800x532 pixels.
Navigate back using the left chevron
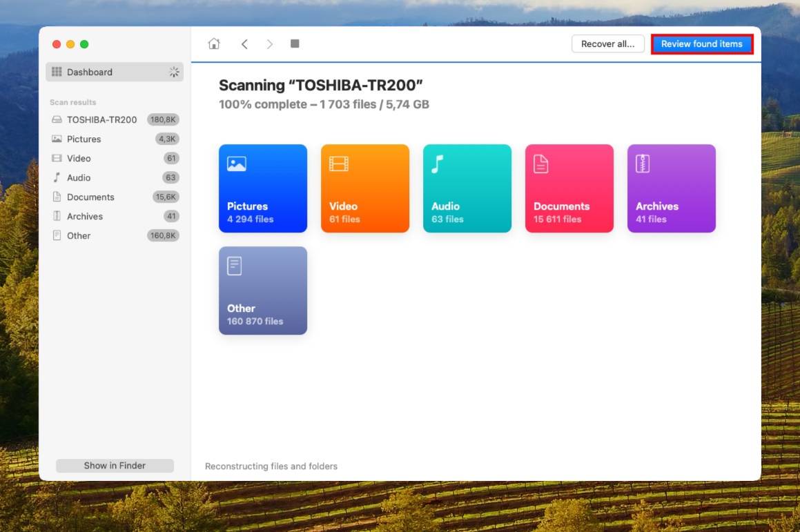pos(244,43)
